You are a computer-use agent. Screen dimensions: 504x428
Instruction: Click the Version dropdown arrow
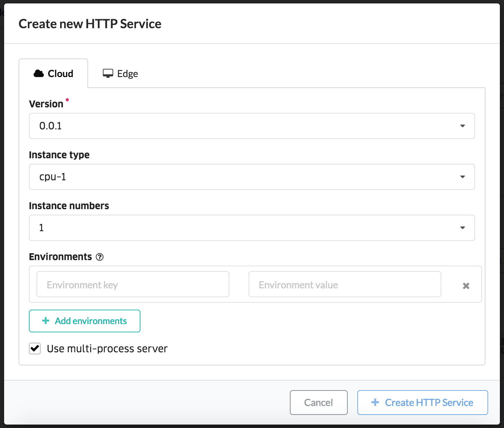(463, 126)
